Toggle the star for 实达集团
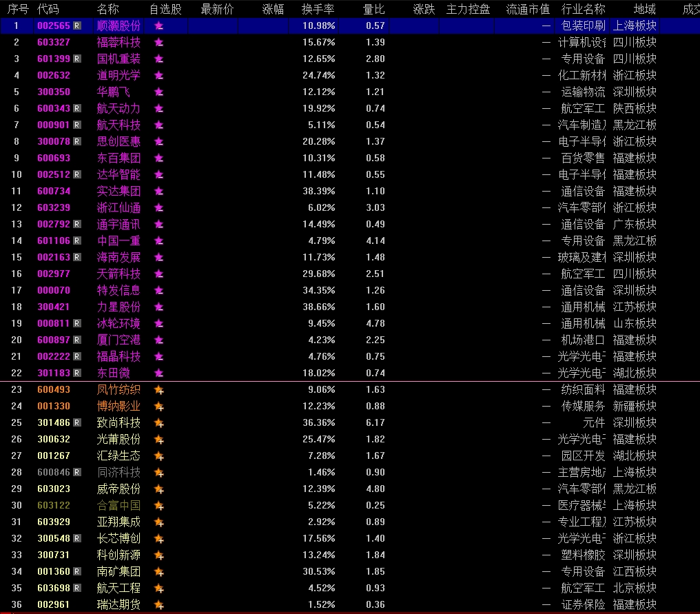Viewport: 700px width, 614px height. click(x=158, y=191)
